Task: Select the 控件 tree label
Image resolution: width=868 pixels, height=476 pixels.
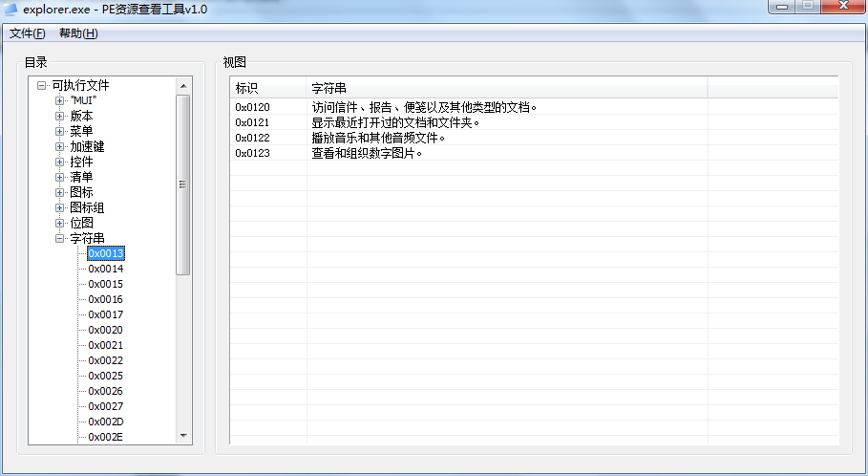Action: (81, 162)
